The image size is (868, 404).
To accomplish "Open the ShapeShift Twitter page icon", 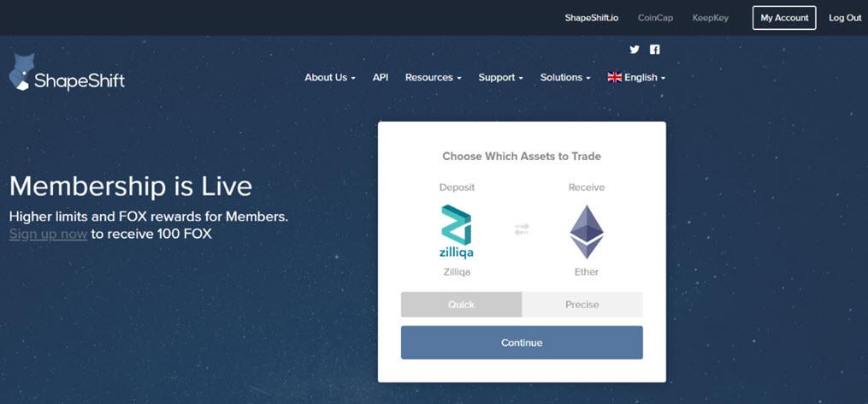I will [x=635, y=50].
